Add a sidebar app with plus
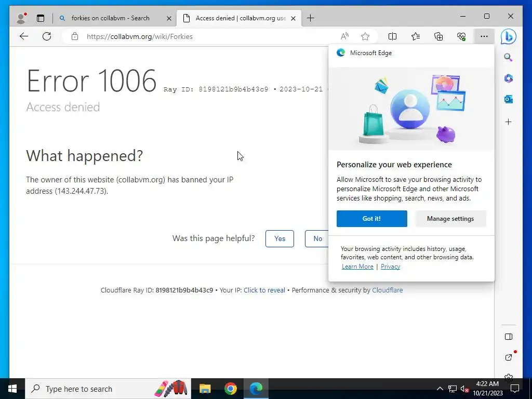 click(x=508, y=122)
